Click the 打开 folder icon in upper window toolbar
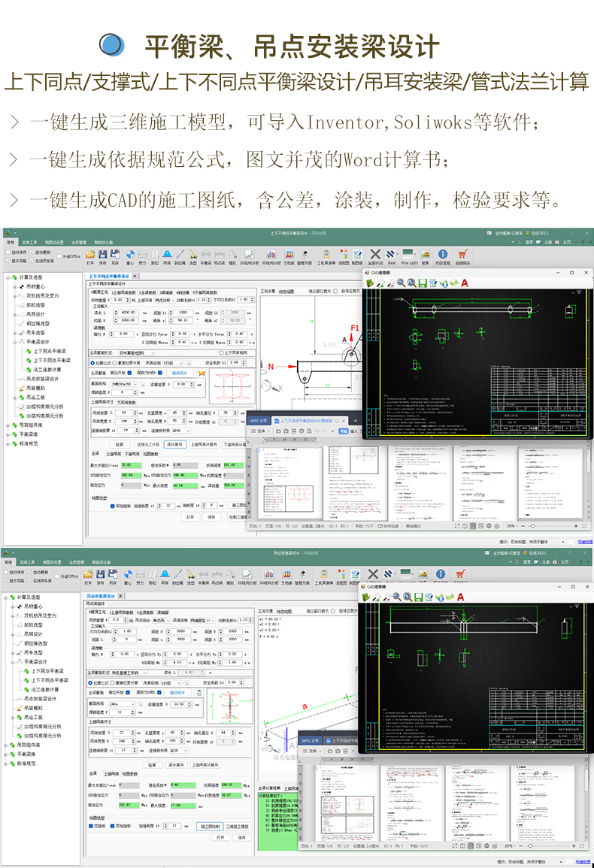This screenshot has width=594, height=868. (90, 256)
